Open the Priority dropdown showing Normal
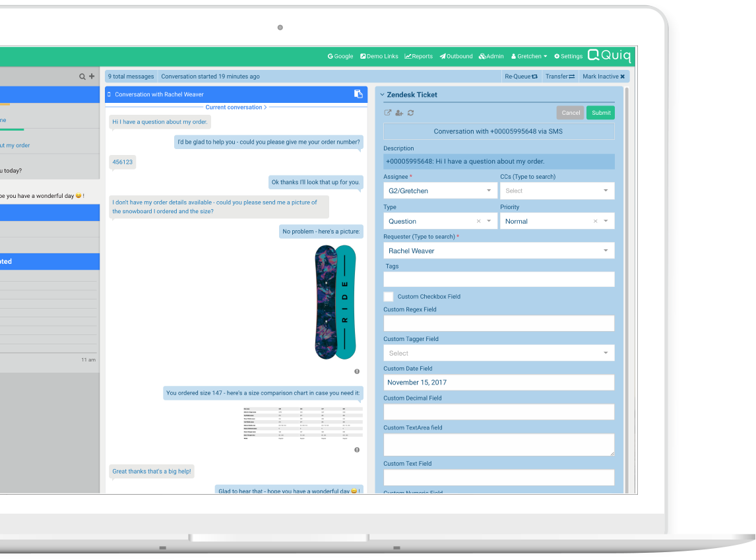The height and width of the screenshot is (560, 756). click(x=557, y=221)
